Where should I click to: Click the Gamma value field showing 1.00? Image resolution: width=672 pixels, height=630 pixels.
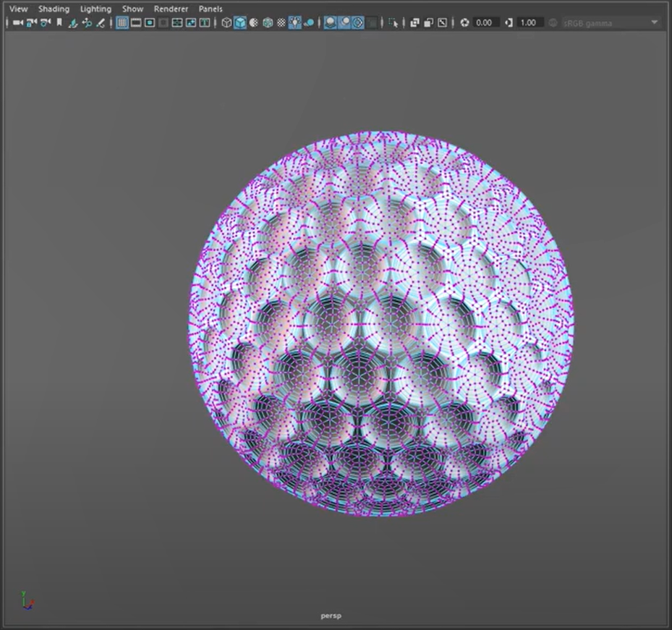[529, 23]
